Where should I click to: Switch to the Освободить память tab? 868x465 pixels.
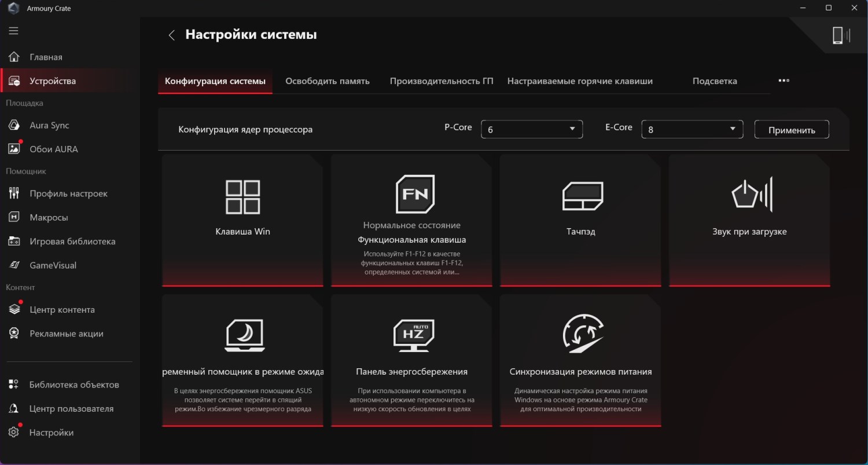click(327, 81)
